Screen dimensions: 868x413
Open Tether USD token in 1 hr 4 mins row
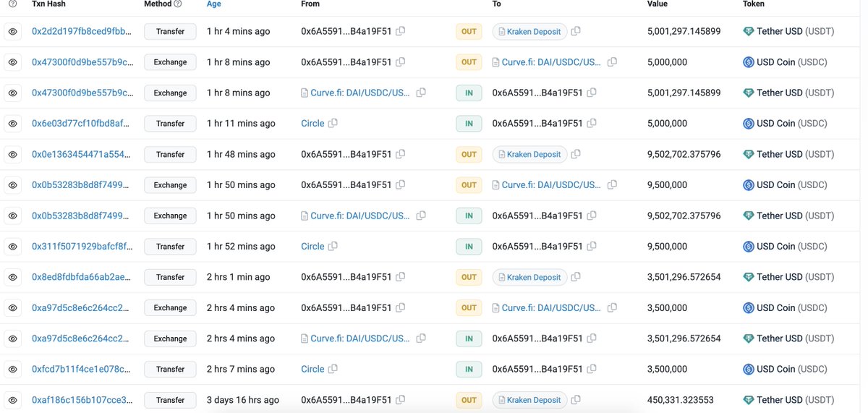point(788,32)
